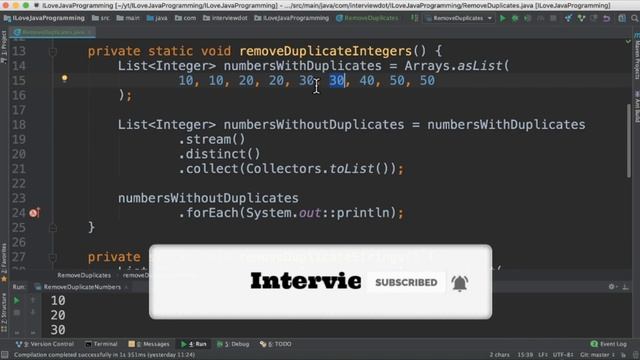Click the intention lightbulb on line 15
This screenshot has height=360, width=640.
click(x=64, y=78)
